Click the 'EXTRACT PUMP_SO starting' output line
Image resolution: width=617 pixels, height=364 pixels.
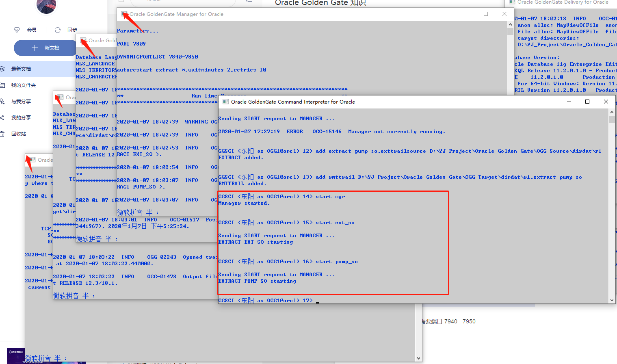pos(257,281)
